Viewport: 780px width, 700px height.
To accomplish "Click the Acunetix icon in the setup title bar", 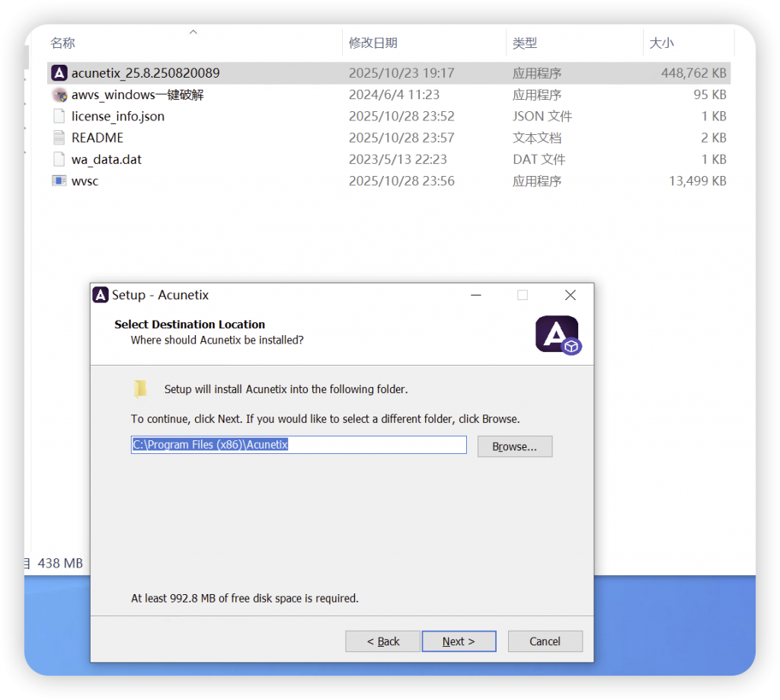I will point(100,295).
